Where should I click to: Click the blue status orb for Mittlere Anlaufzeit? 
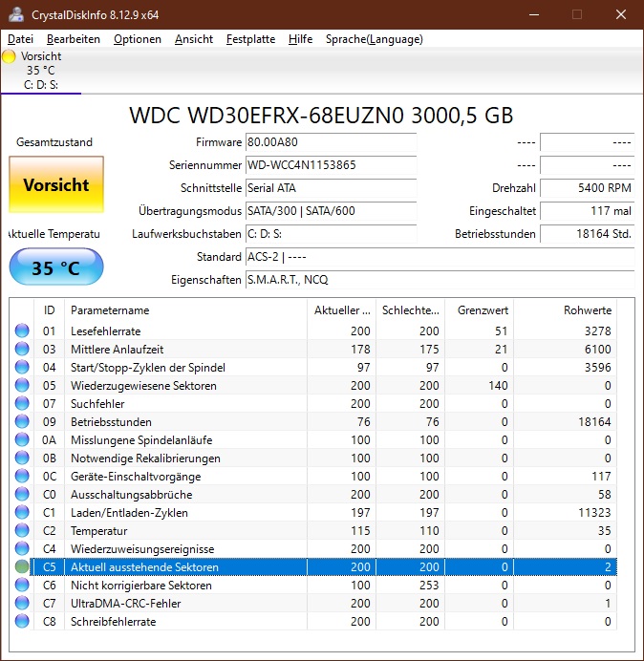(22, 349)
